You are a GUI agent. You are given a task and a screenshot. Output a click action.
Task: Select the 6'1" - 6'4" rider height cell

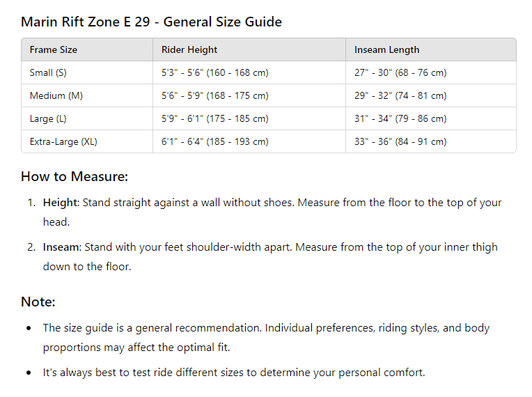[x=214, y=141]
